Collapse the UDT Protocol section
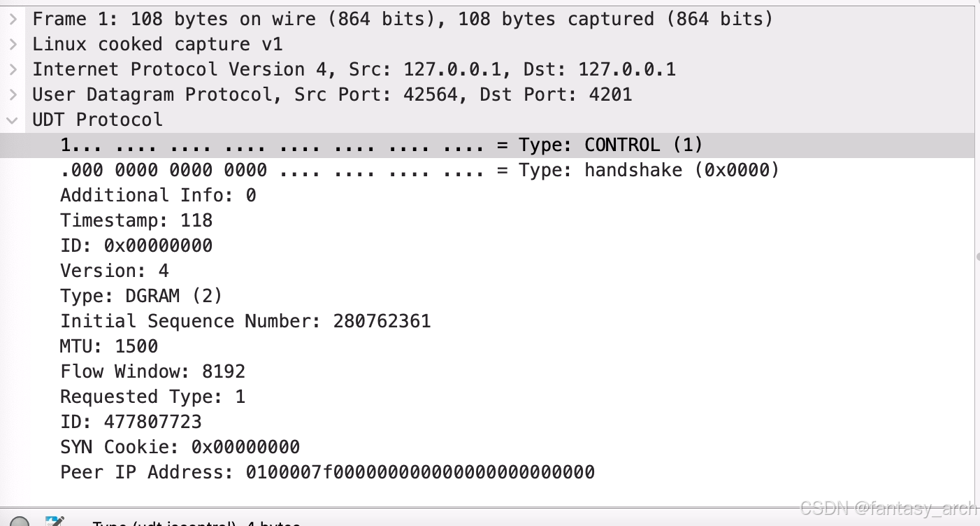Screen dimensions: 980x526 (12, 120)
